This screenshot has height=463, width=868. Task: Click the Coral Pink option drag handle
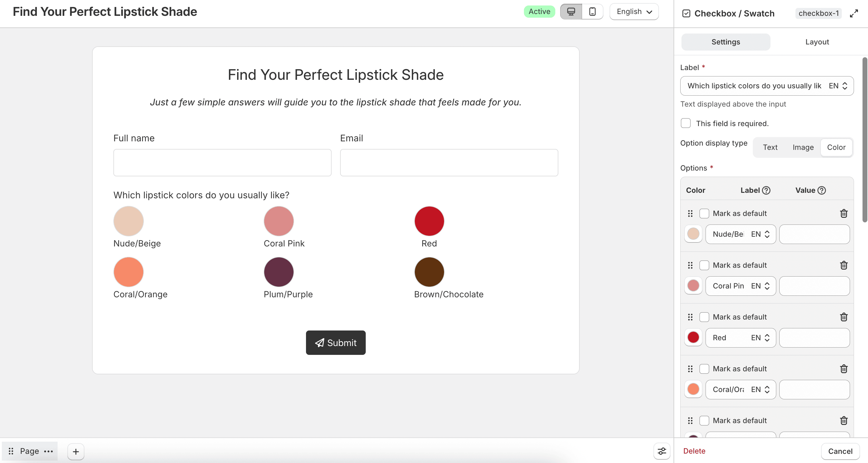click(x=690, y=265)
